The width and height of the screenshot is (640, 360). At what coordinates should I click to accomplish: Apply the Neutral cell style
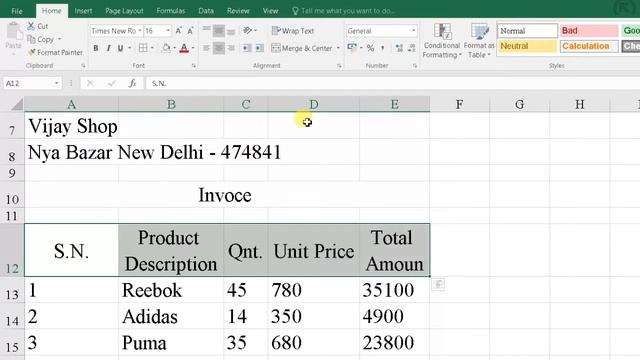(527, 46)
